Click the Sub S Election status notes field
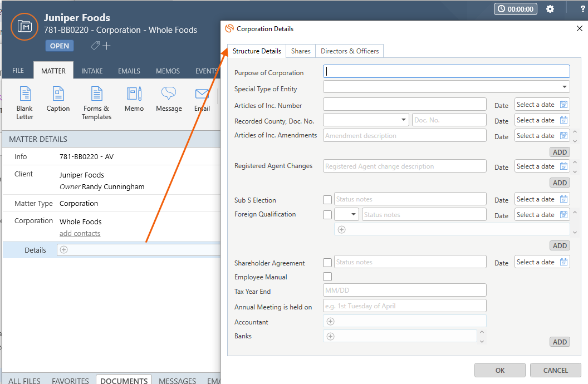 [x=410, y=199]
